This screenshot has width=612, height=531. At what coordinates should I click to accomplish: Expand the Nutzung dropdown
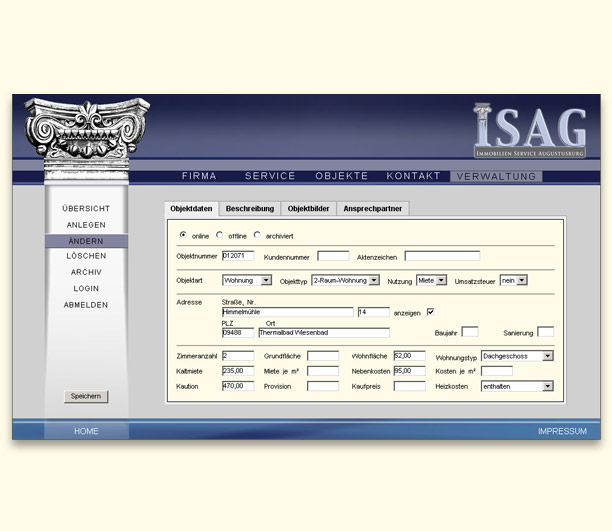click(x=431, y=281)
